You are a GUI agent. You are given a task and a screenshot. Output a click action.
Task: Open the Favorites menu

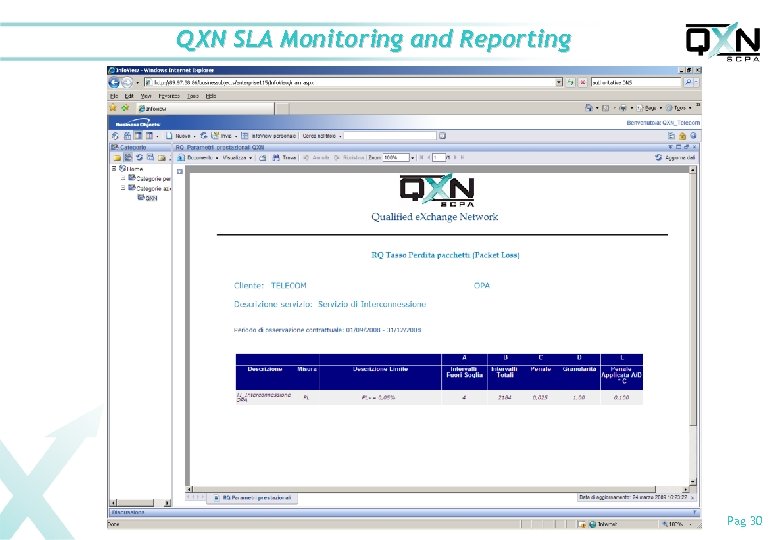tap(169, 96)
